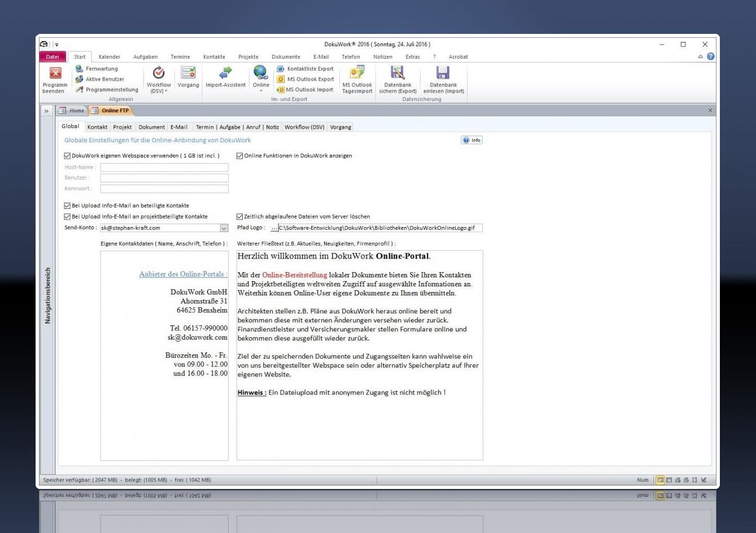
Task: Open the Workflow (DSV) dropdown
Action: [x=159, y=80]
